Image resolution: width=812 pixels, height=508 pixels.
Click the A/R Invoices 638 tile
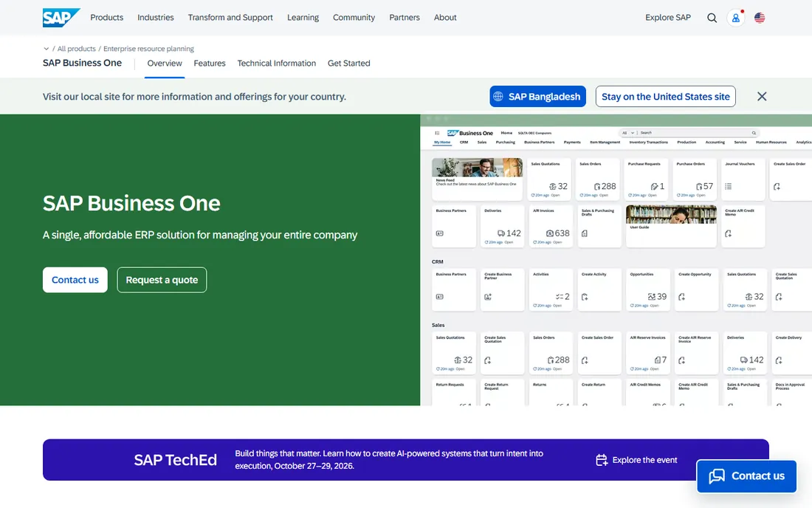[551, 226]
